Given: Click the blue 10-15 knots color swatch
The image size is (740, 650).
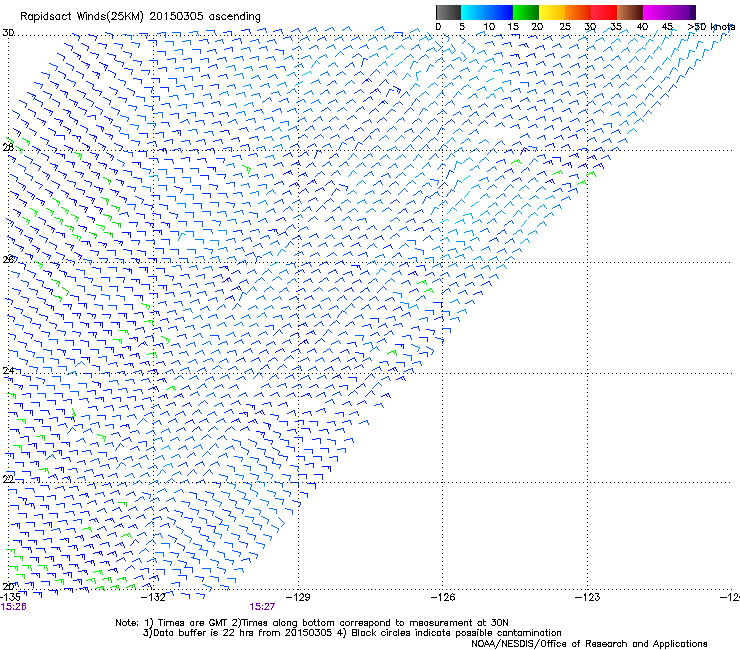Looking at the screenshot, I should tap(500, 12).
